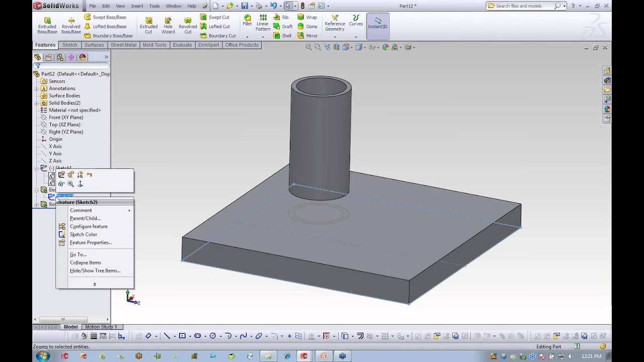This screenshot has width=644, height=362.
Task: Choose Lofted Cut
Action: (215, 27)
